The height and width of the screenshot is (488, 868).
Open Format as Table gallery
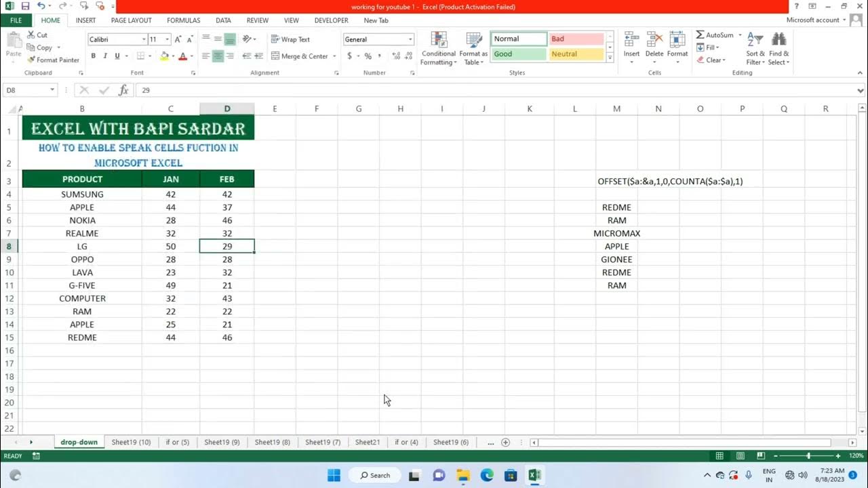tap(473, 49)
